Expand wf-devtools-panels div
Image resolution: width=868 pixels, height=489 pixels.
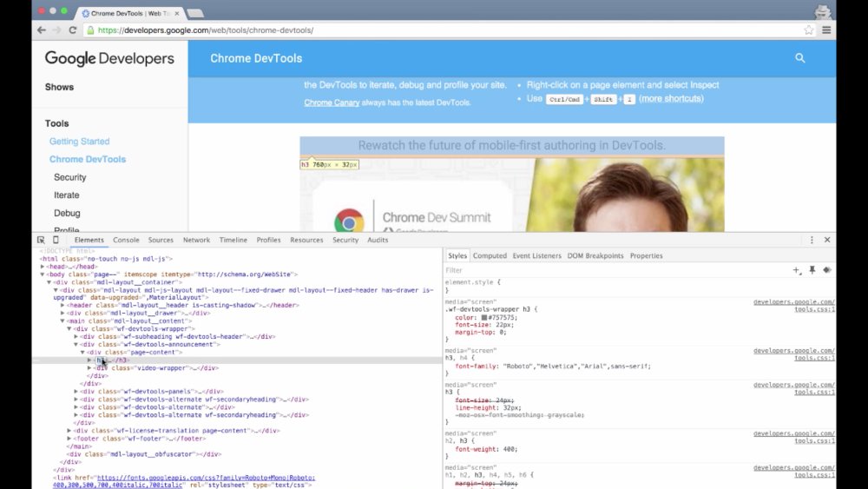point(76,392)
